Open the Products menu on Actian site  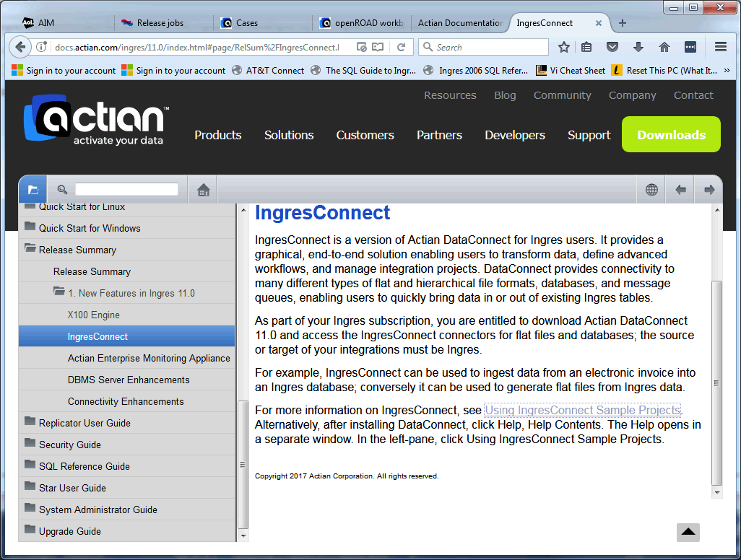tap(217, 135)
